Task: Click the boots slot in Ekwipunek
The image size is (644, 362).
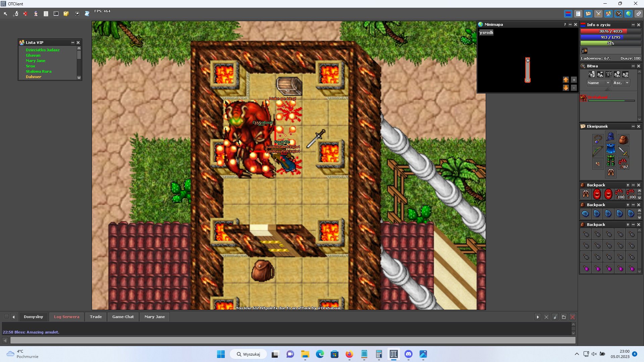Action: point(610,173)
